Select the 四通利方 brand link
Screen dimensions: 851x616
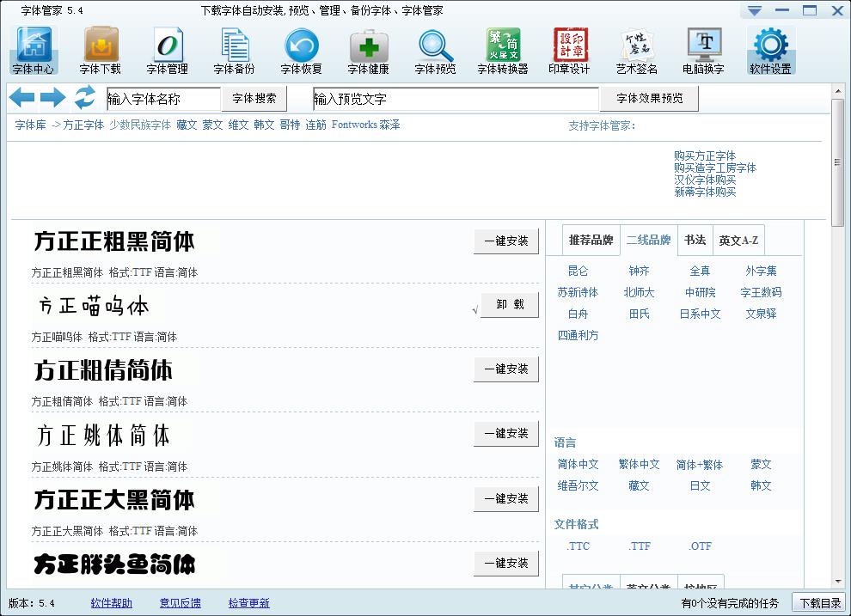tap(578, 335)
